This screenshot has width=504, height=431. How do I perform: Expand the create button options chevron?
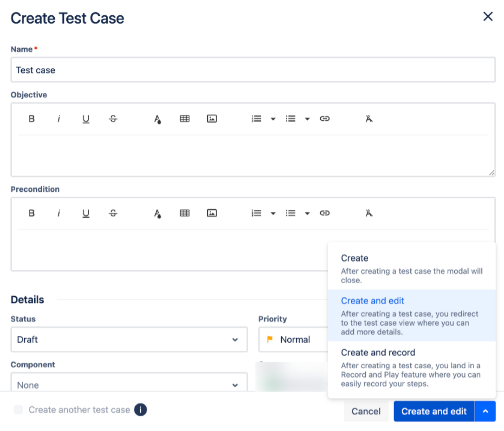click(x=485, y=411)
